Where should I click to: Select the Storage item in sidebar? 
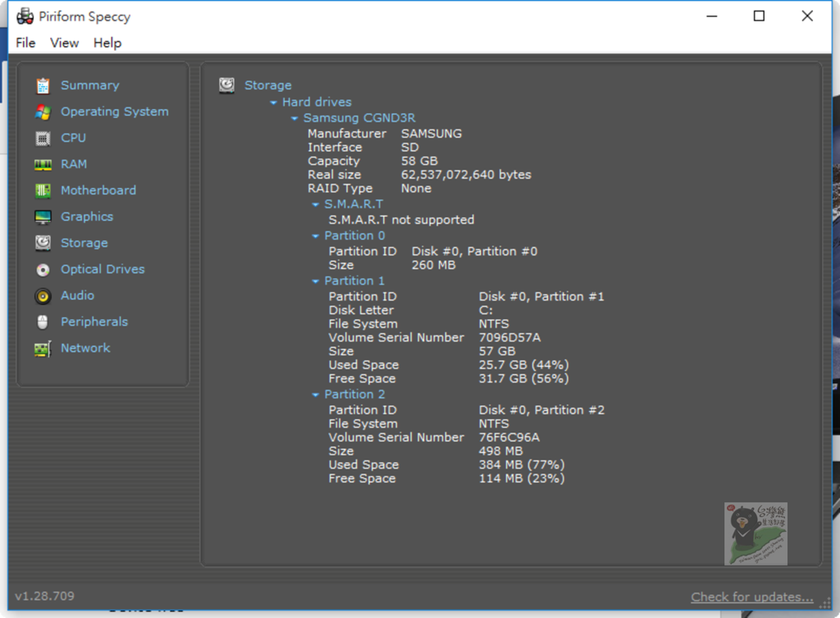click(84, 243)
